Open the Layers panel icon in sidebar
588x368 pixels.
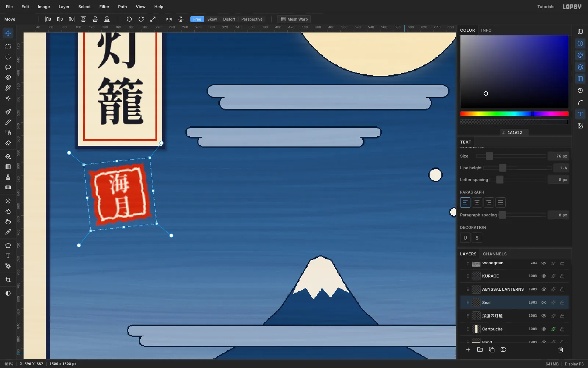(580, 67)
